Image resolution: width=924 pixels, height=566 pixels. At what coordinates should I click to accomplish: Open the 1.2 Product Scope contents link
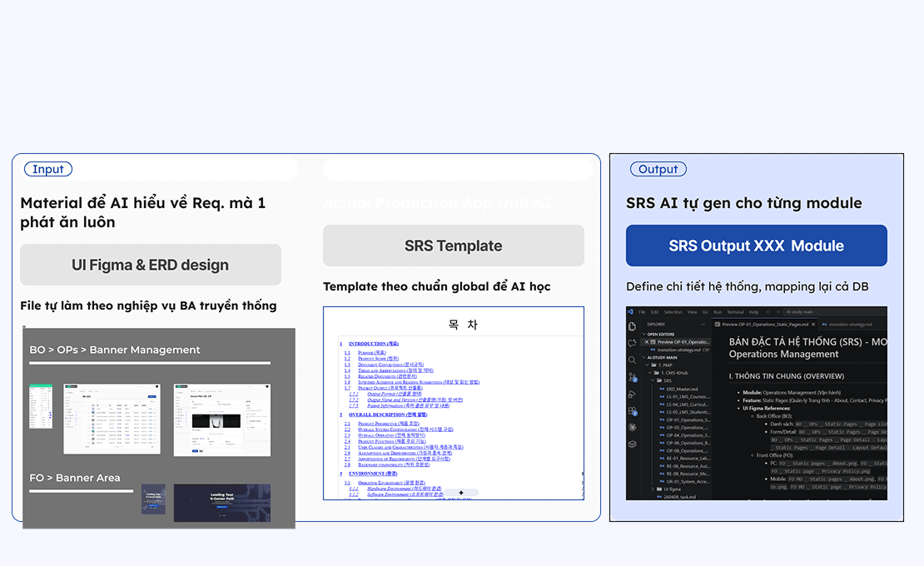[x=378, y=358]
